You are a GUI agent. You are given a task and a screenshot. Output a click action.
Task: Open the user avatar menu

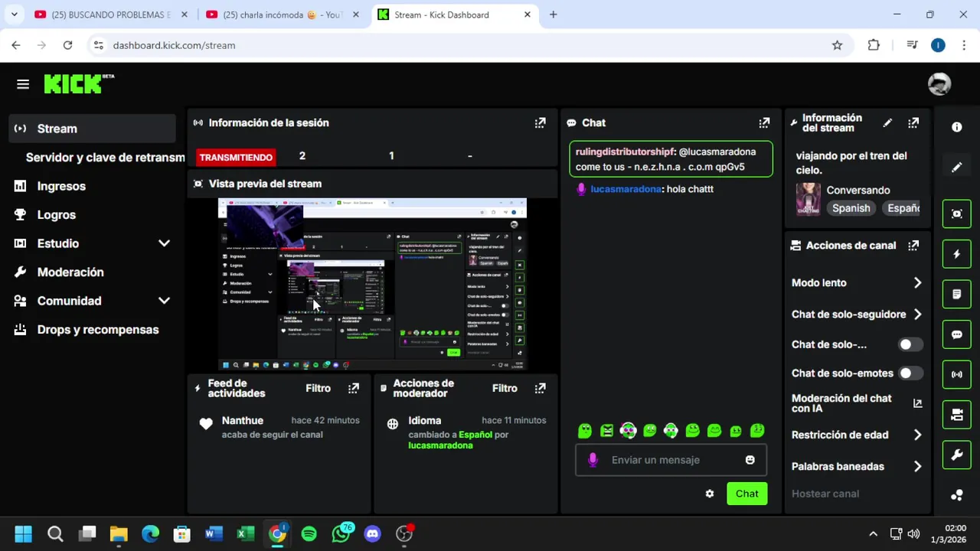[939, 84]
